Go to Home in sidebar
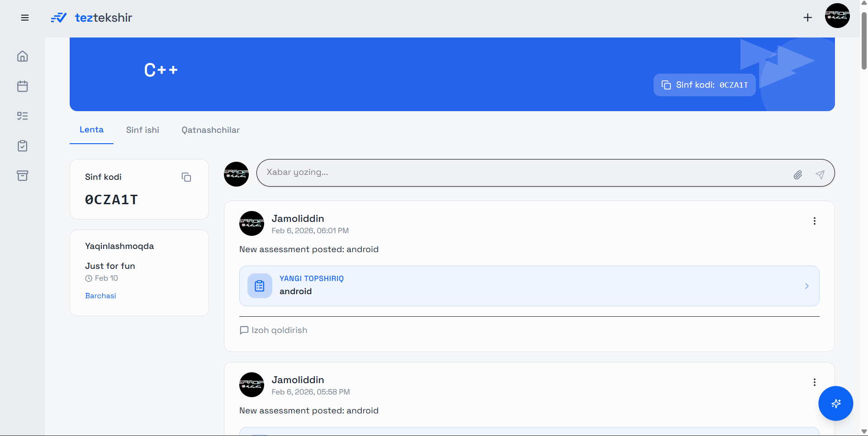Image resolution: width=868 pixels, height=436 pixels. [x=23, y=56]
